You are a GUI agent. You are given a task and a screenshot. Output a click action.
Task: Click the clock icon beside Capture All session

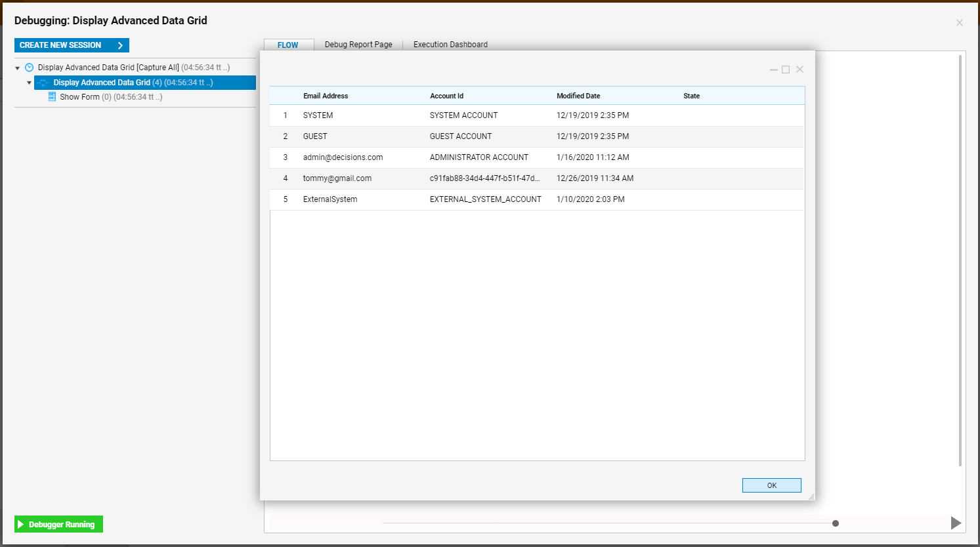tap(29, 68)
